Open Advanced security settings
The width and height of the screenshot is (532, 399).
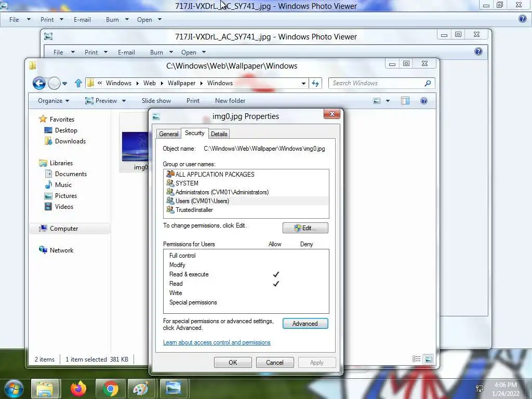pos(305,324)
